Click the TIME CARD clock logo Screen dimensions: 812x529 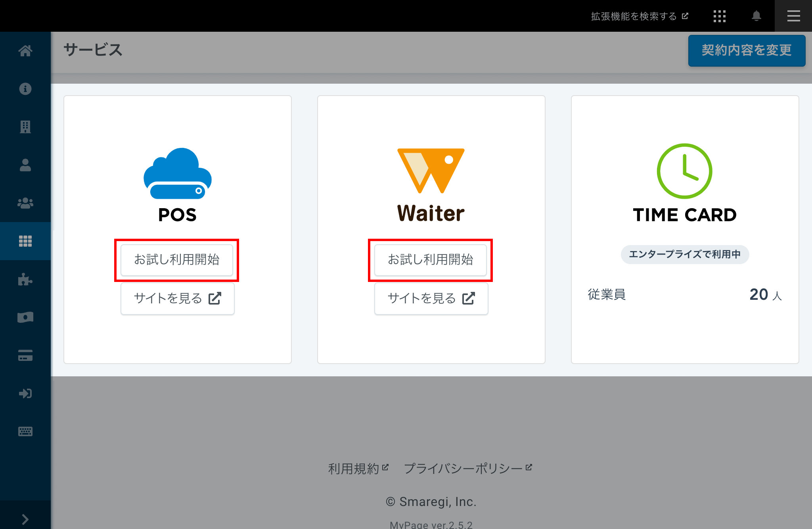coord(685,171)
